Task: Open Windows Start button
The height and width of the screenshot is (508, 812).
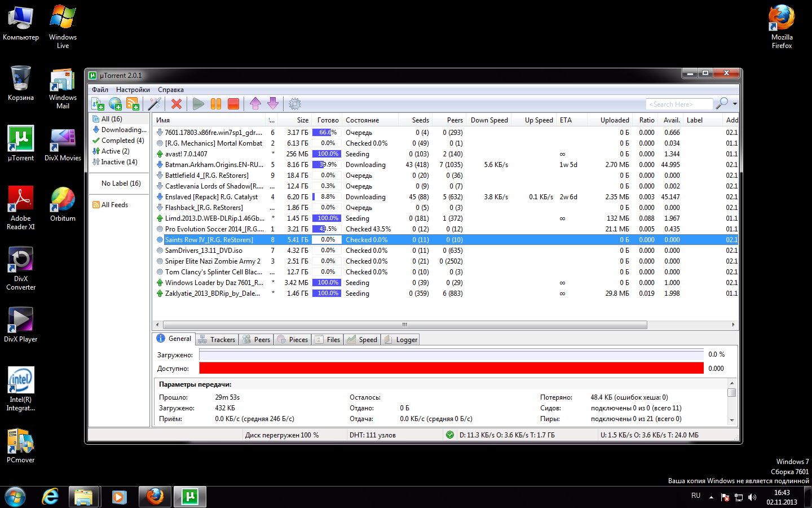Action: point(15,497)
